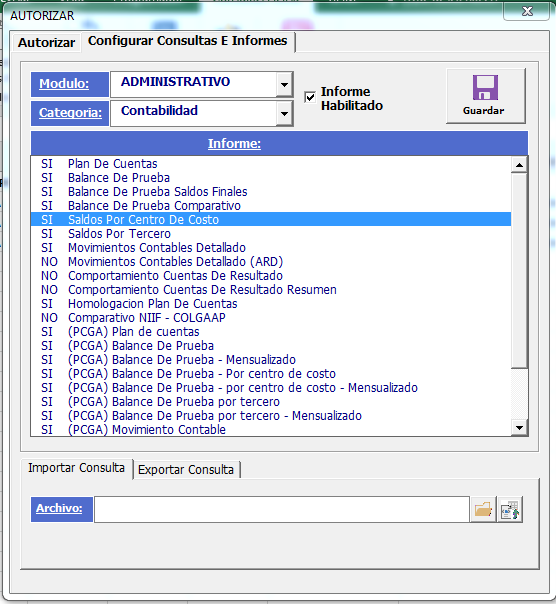Click the list scrollbar up arrow
The image size is (556, 604).
click(x=519, y=165)
